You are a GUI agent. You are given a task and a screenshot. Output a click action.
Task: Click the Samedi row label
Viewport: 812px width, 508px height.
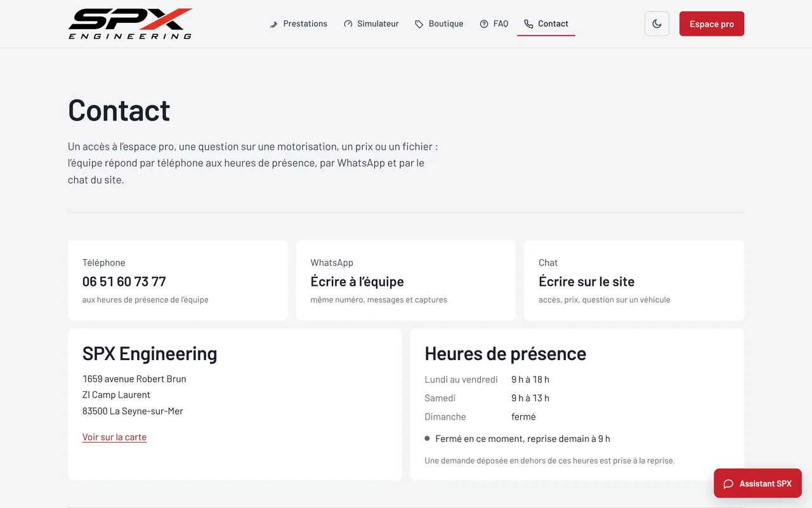[440, 398]
